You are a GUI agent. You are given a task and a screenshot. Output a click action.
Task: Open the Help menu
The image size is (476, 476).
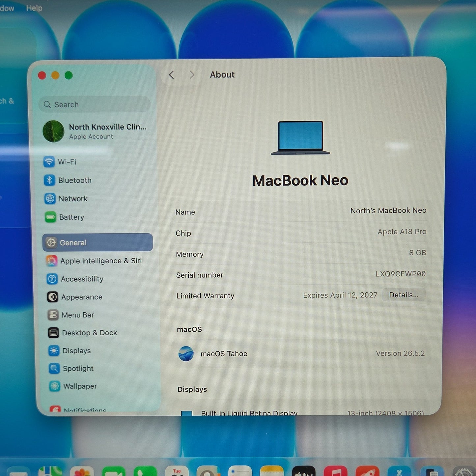click(34, 8)
